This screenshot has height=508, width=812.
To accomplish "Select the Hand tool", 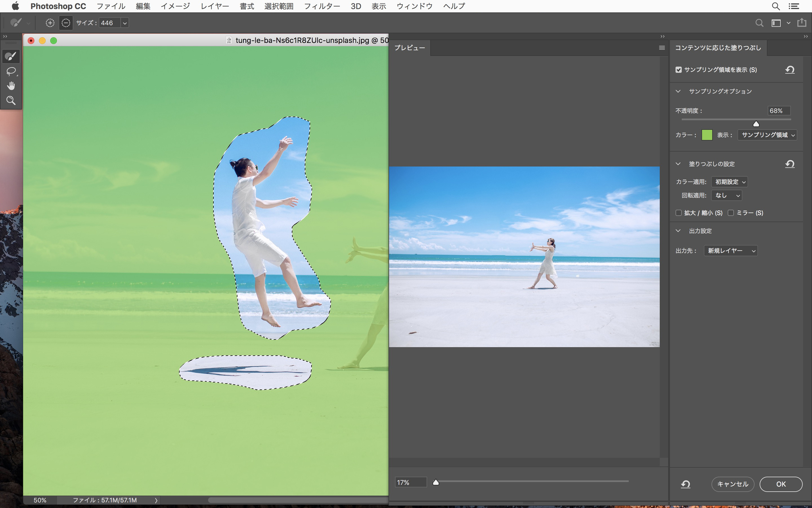I will click(11, 86).
